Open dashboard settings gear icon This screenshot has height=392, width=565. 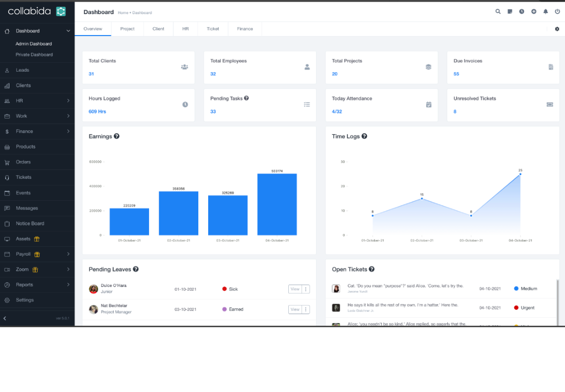pyautogui.click(x=557, y=29)
